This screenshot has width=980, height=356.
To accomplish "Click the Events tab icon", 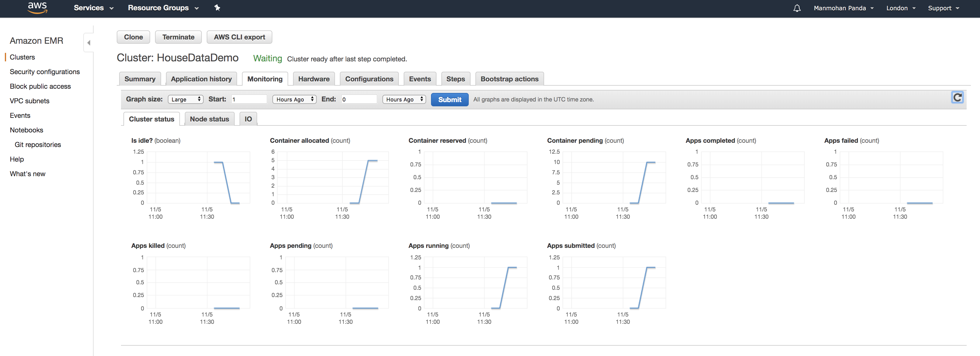I will (x=419, y=79).
